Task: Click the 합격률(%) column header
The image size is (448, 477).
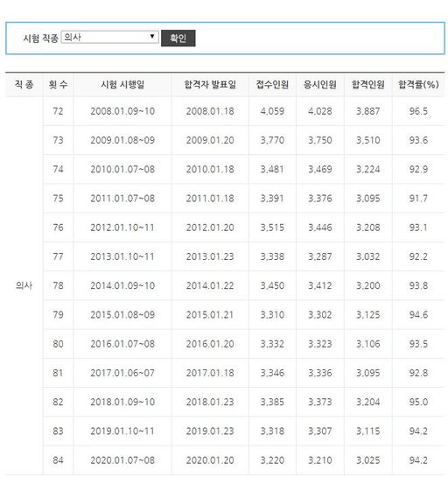Action: 418,84
